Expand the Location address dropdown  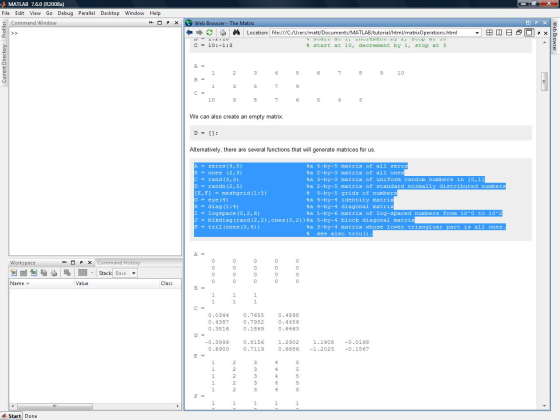[477, 33]
